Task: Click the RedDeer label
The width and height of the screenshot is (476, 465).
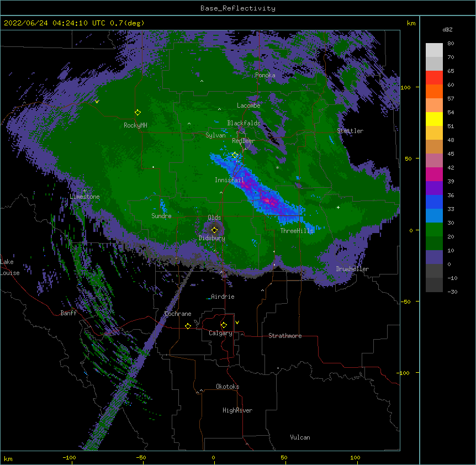Action: (244, 141)
